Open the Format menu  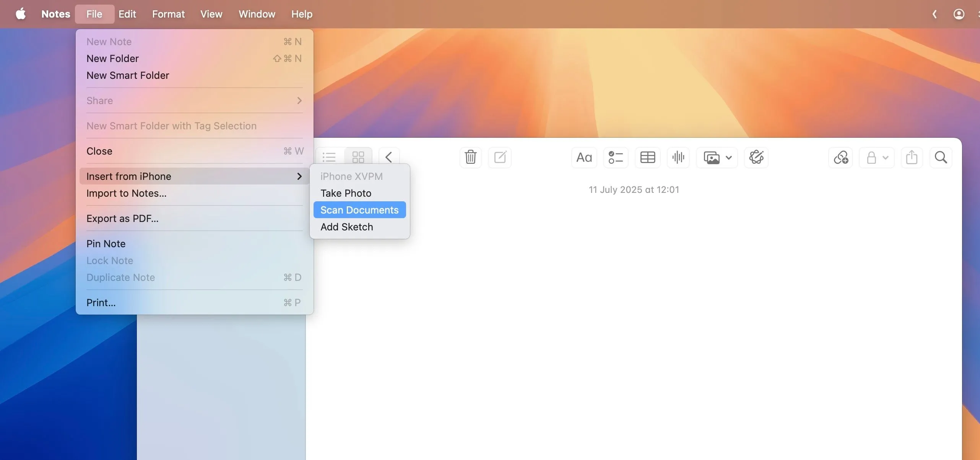tap(168, 14)
